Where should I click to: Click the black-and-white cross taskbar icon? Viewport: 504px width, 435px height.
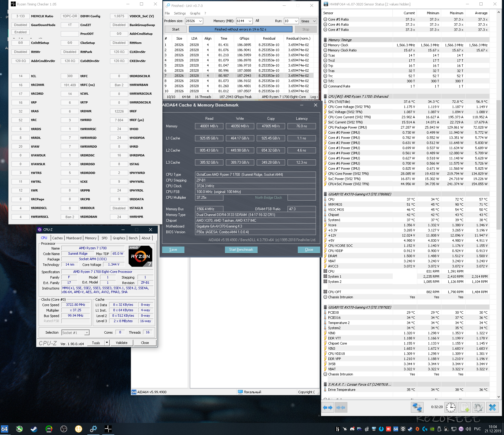pyautogui.click(x=108, y=429)
